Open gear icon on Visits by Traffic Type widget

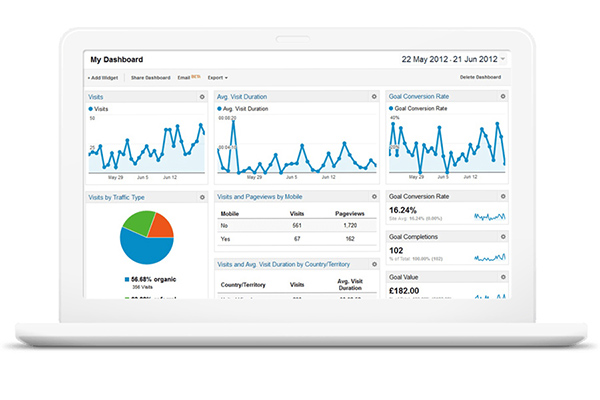[203, 197]
